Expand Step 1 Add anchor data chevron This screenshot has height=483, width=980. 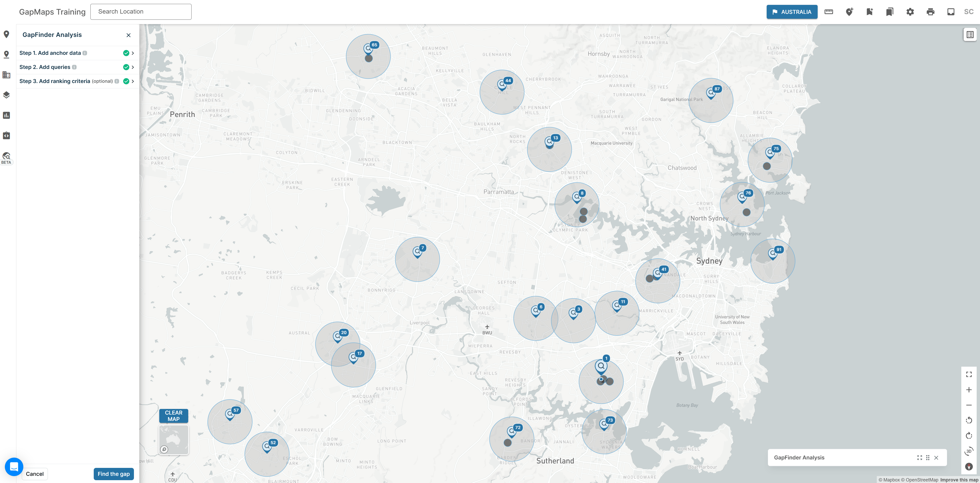pos(133,53)
